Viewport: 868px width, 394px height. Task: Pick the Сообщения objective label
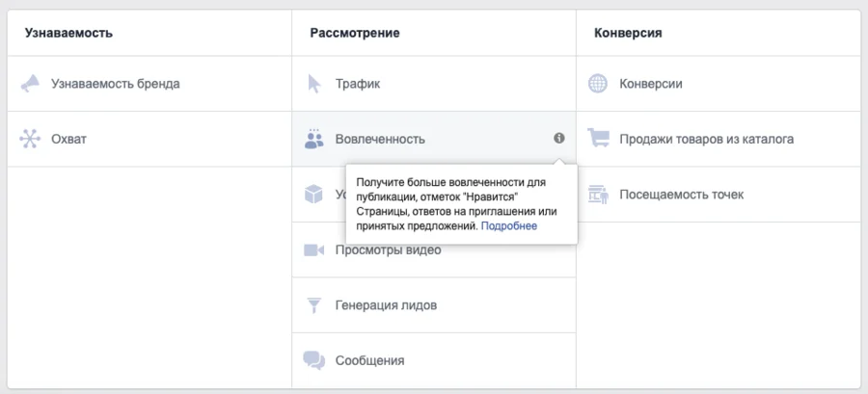(369, 360)
